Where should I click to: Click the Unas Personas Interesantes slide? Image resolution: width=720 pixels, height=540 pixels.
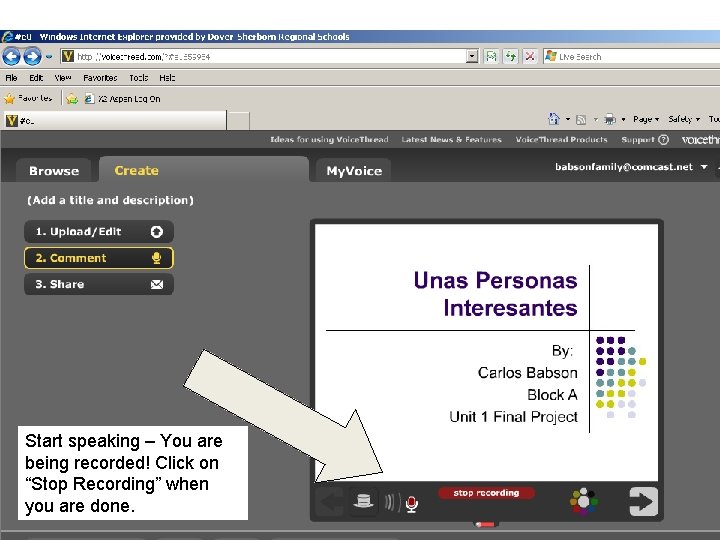pos(486,352)
